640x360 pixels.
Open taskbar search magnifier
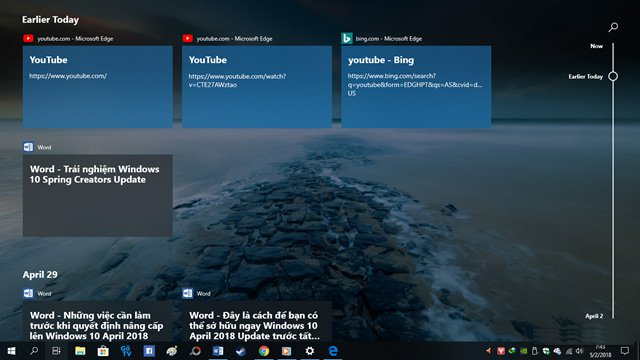point(34,351)
